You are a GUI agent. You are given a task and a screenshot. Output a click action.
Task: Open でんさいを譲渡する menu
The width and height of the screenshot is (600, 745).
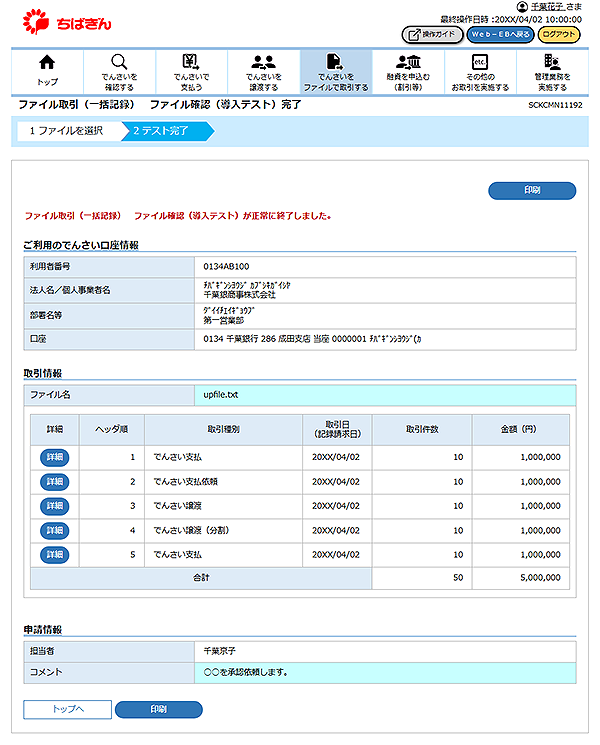pos(264,71)
